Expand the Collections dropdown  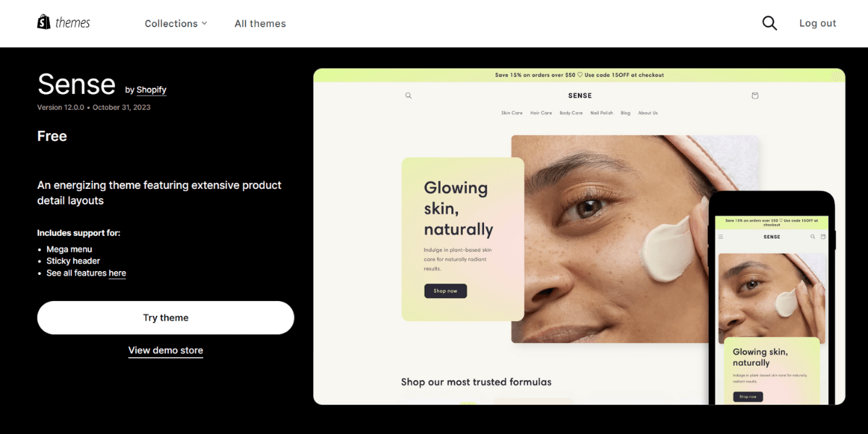click(176, 23)
